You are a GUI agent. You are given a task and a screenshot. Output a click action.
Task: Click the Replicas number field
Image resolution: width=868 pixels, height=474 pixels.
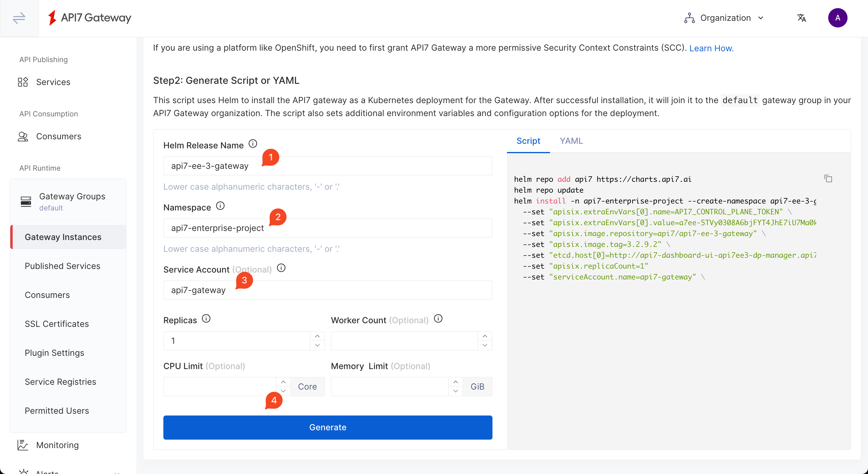point(237,340)
